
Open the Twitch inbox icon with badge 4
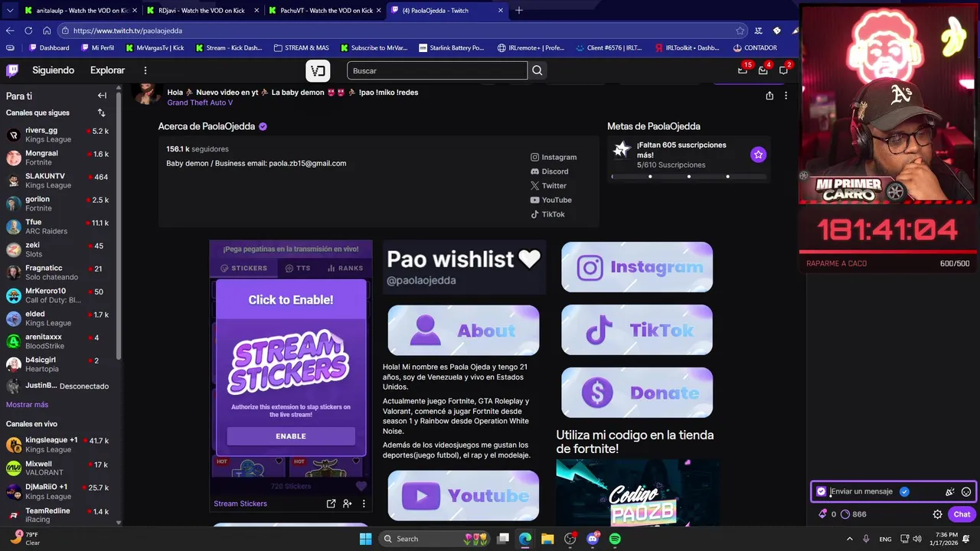click(763, 70)
